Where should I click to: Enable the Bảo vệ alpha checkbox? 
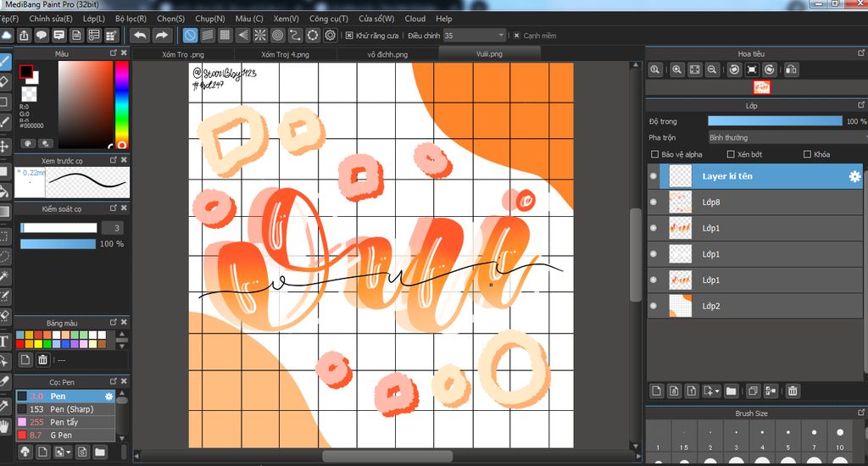tap(655, 154)
